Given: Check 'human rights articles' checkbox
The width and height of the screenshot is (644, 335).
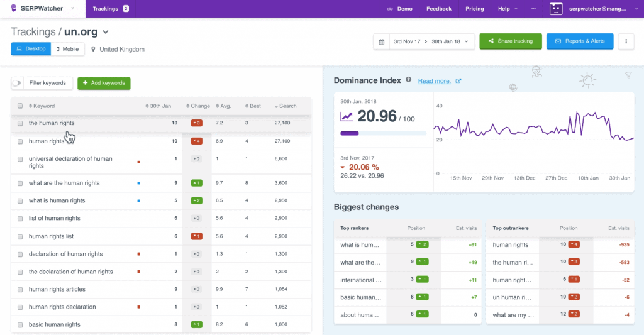Looking at the screenshot, I should (20, 290).
